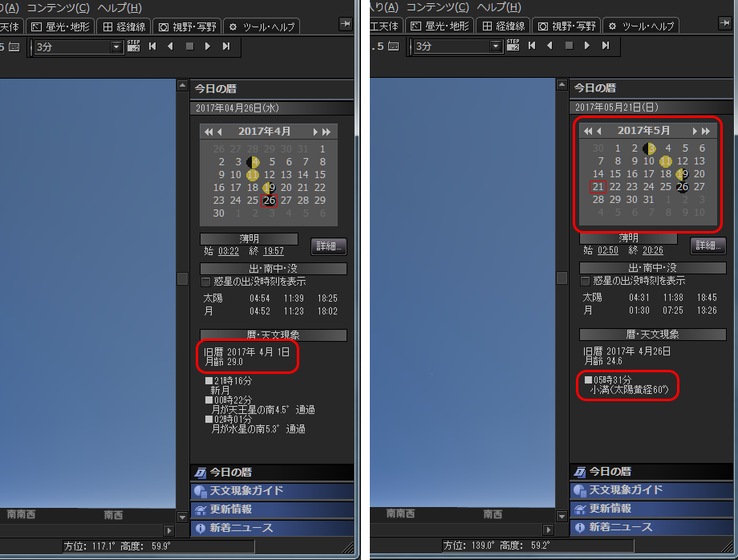Go to previous month in 2017年4月 calendar
The height and width of the screenshot is (560, 738).
click(219, 132)
